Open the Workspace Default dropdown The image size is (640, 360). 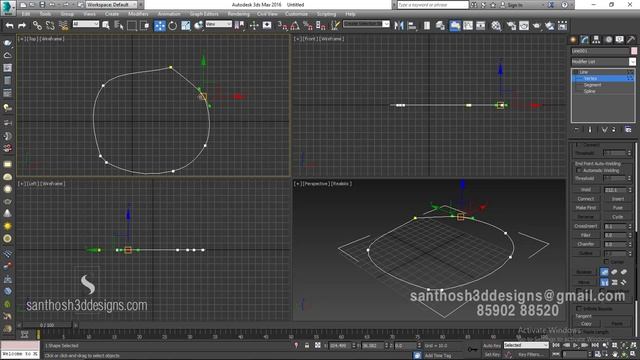click(x=111, y=5)
